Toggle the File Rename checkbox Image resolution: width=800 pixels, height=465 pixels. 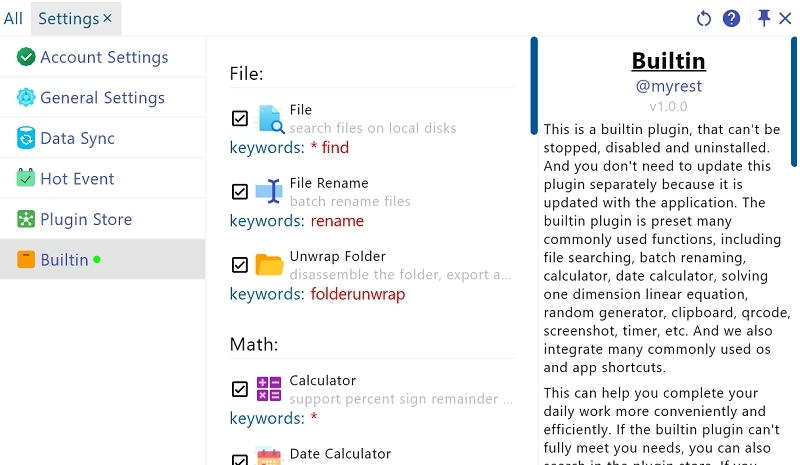pos(240,192)
